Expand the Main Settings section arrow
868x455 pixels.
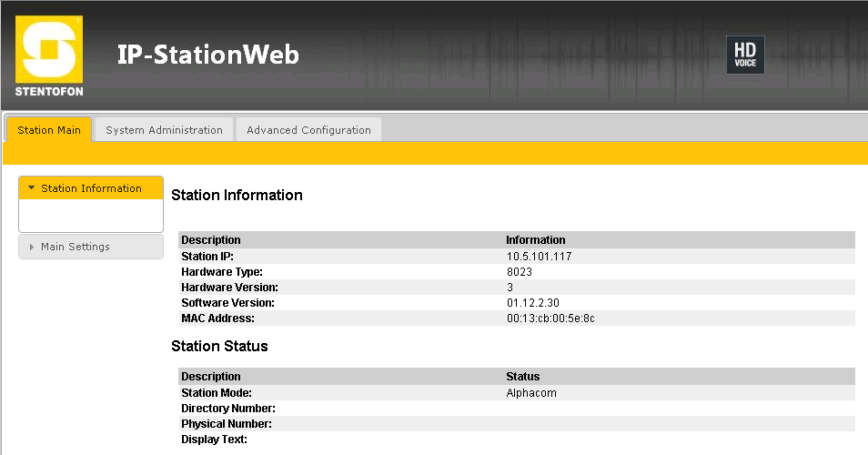[x=32, y=247]
